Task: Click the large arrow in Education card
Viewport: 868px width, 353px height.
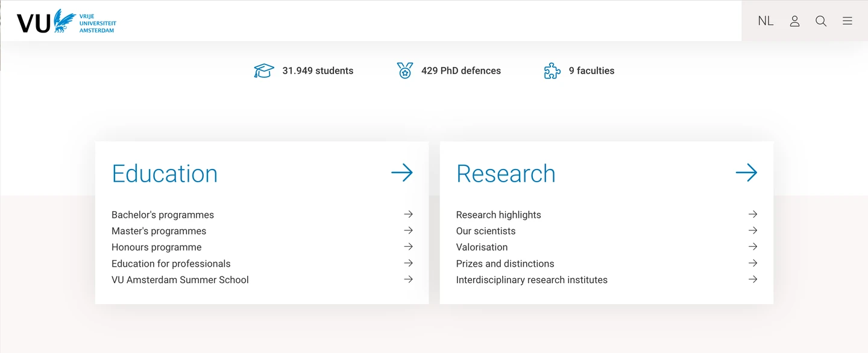Action: click(402, 173)
